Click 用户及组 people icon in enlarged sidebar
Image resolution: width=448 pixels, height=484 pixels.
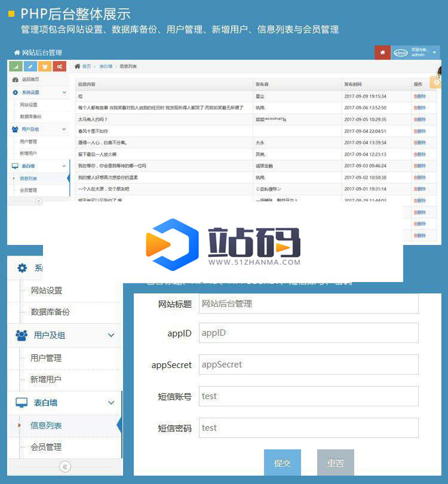click(22, 335)
